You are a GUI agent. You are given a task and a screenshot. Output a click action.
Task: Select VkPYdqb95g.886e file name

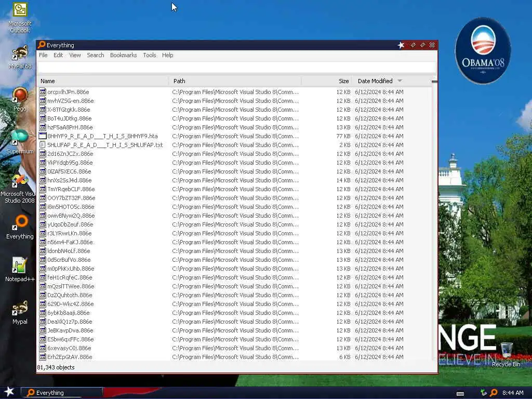tap(70, 162)
